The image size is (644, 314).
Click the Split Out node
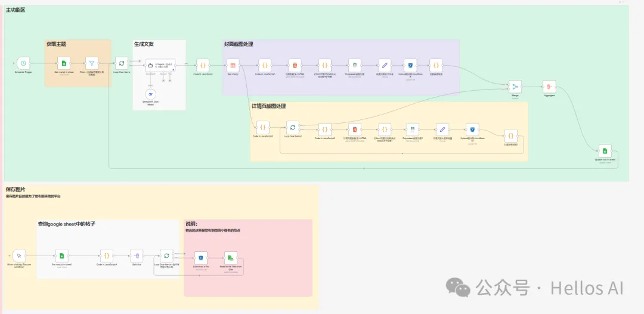(137, 255)
